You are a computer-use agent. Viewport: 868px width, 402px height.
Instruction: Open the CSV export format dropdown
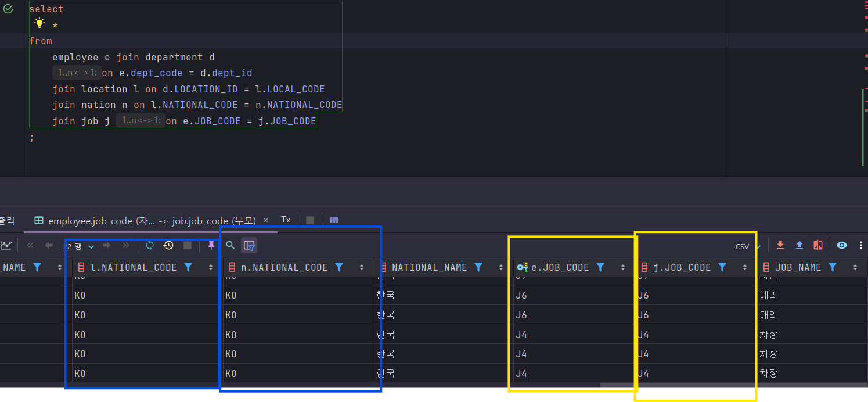(748, 246)
